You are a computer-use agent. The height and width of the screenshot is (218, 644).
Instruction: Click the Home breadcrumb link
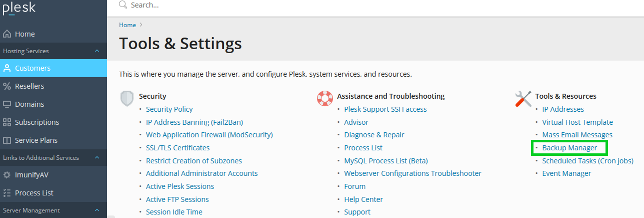127,25
